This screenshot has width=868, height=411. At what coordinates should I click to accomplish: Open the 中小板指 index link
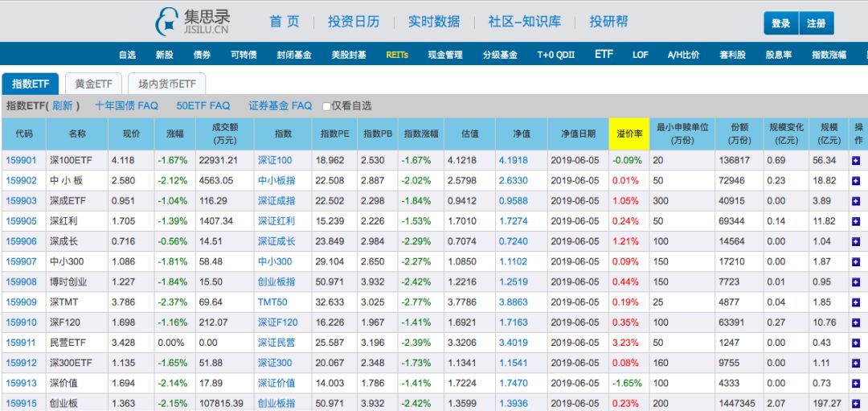pos(276,181)
